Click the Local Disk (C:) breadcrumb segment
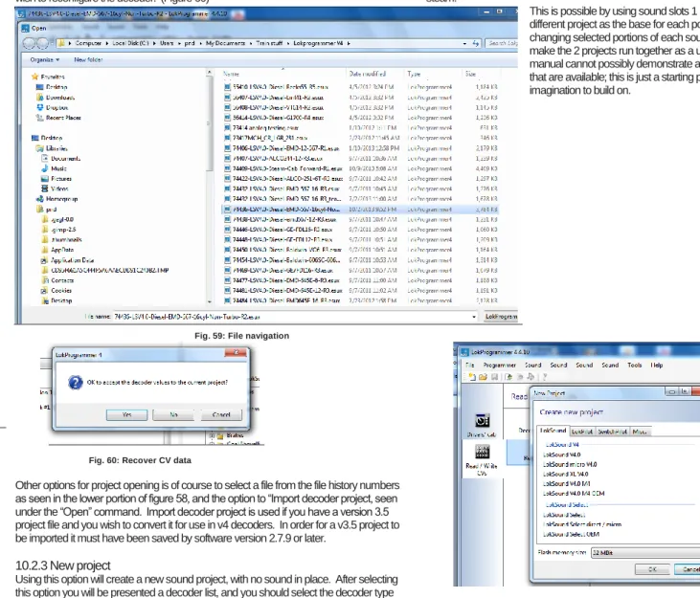The width and height of the screenshot is (700, 598). pos(130,43)
